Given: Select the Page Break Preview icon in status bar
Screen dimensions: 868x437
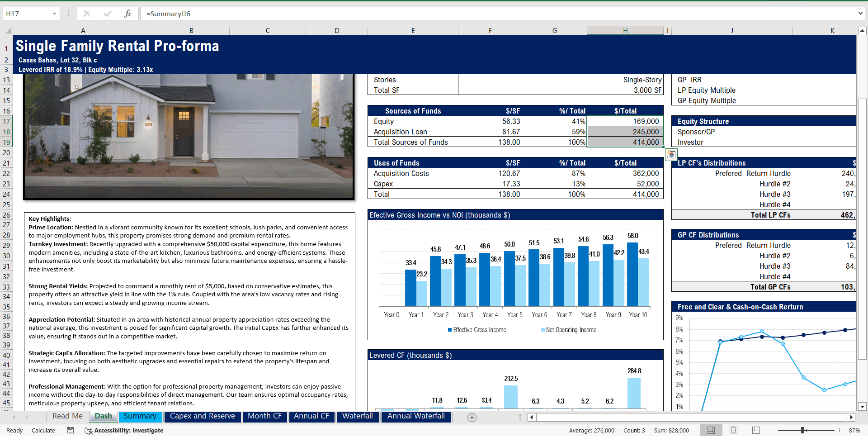Looking at the screenshot, I should (x=755, y=430).
